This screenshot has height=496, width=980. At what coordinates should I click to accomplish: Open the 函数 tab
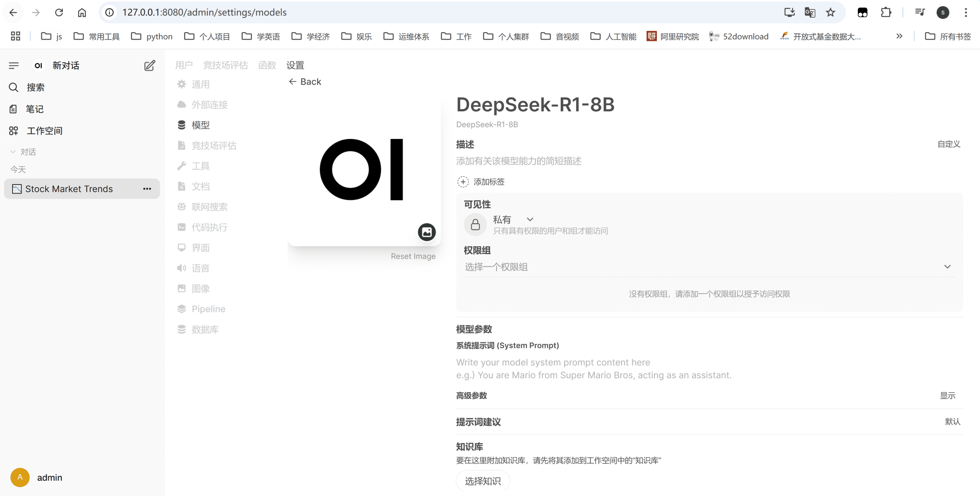pyautogui.click(x=267, y=65)
